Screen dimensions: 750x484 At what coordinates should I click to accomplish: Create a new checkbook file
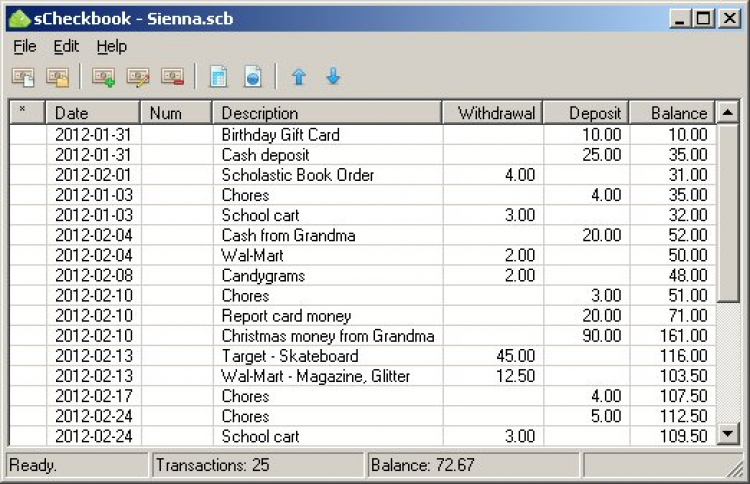click(x=23, y=77)
